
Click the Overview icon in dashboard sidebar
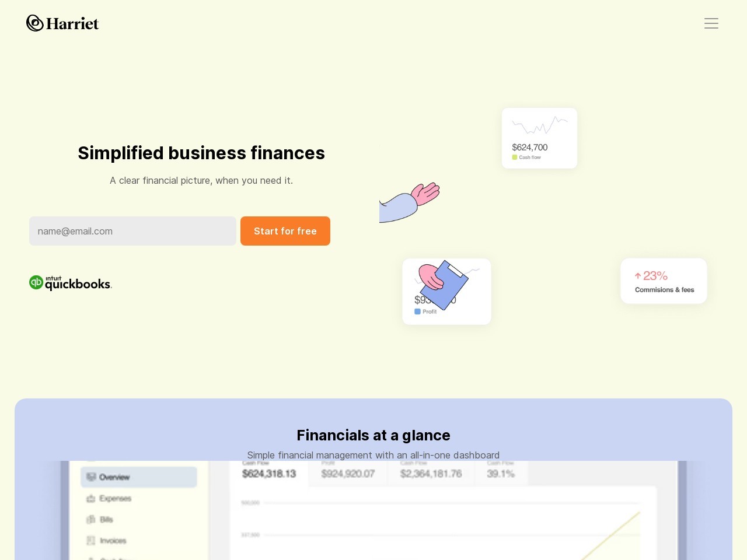tap(91, 477)
